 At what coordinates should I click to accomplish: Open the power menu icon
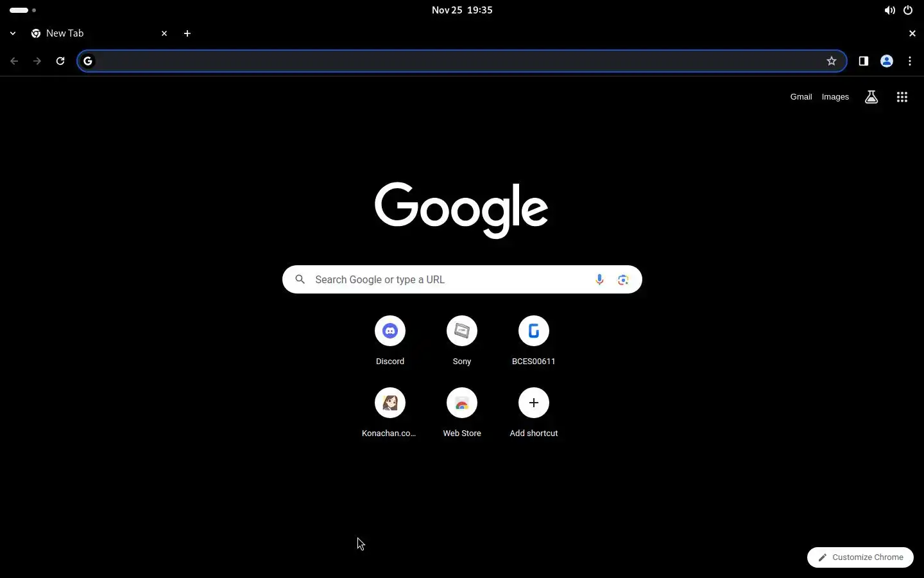point(908,10)
